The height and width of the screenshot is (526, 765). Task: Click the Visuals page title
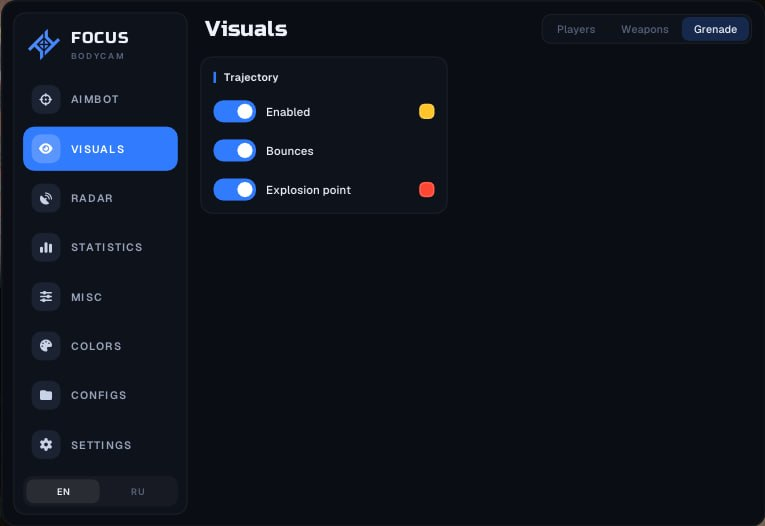pyautogui.click(x=246, y=29)
